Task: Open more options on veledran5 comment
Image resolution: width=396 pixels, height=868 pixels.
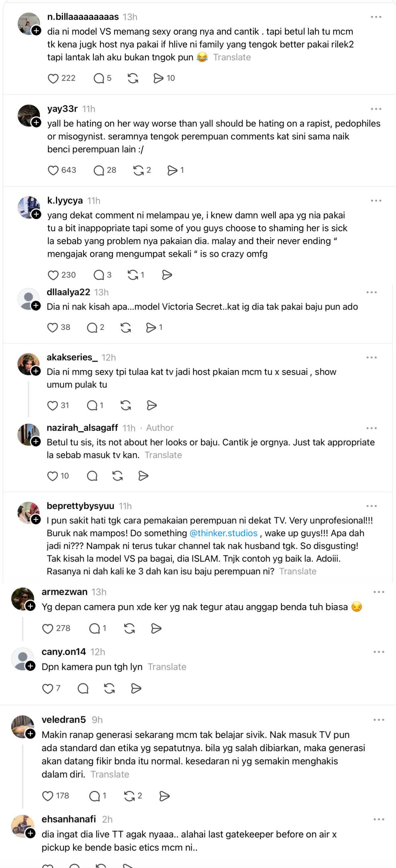Action: point(379,720)
